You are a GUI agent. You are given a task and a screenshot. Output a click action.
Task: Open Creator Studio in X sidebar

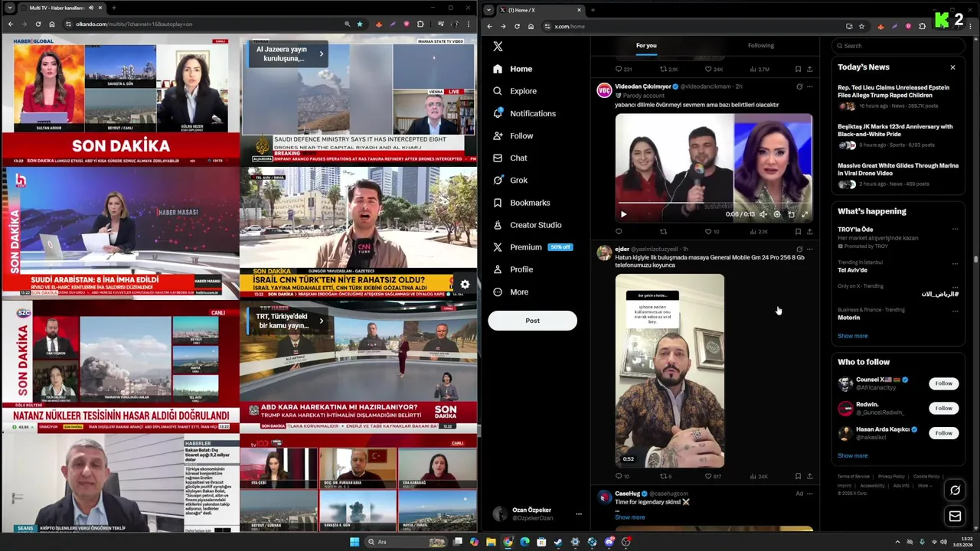click(x=527, y=225)
